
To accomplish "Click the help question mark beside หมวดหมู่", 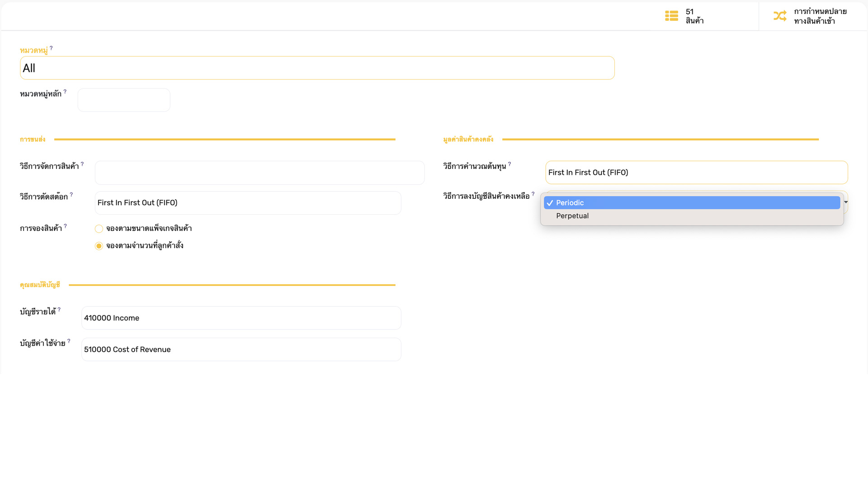I will click(51, 48).
